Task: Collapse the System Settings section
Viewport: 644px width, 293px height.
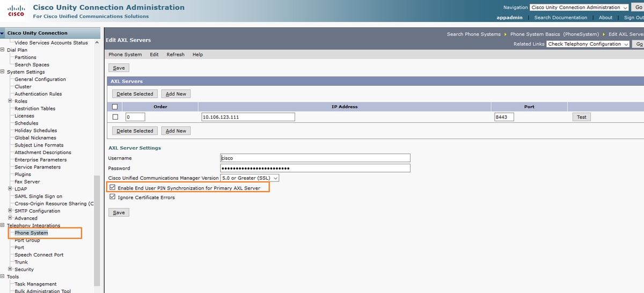Action: pyautogui.click(x=3, y=72)
